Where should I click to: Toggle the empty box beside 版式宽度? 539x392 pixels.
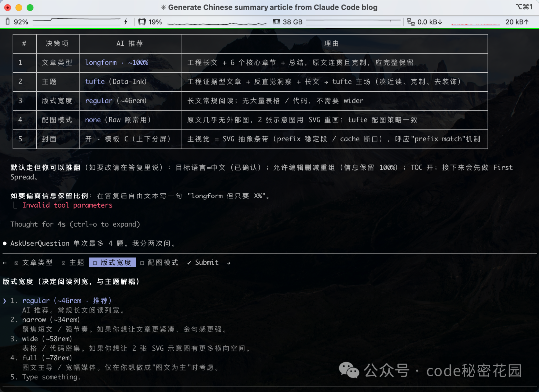[95, 263]
